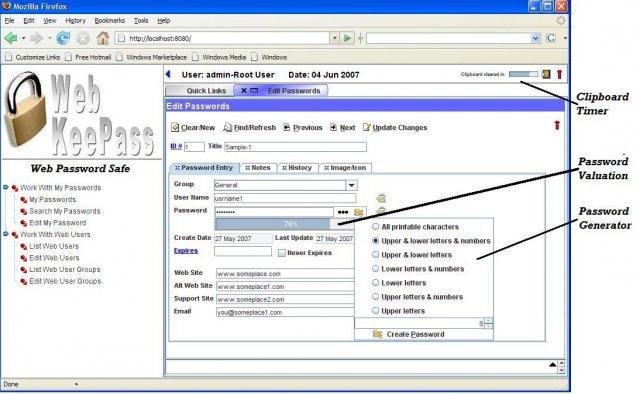640x394 pixels.
Task: Click the up triangle in bottom panel
Action: (x=552, y=364)
